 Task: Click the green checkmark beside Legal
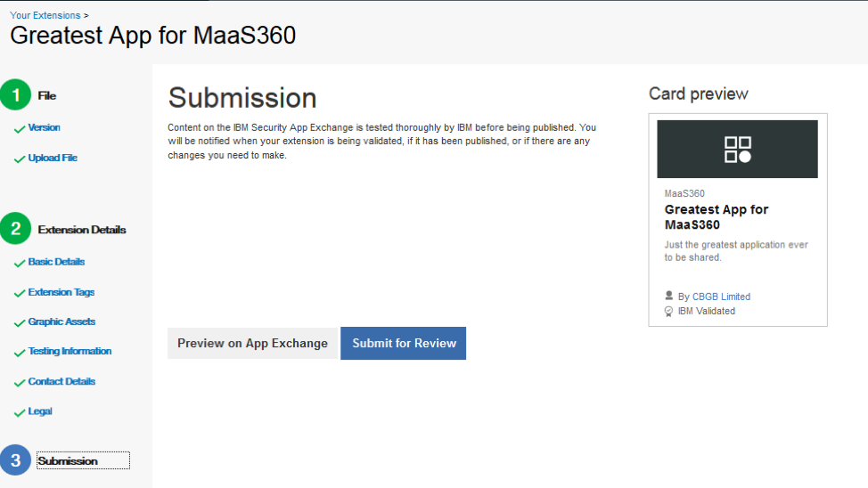[20, 413]
